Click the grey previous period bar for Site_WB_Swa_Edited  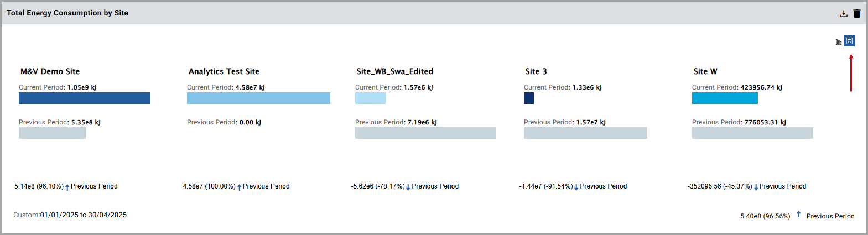coord(425,133)
